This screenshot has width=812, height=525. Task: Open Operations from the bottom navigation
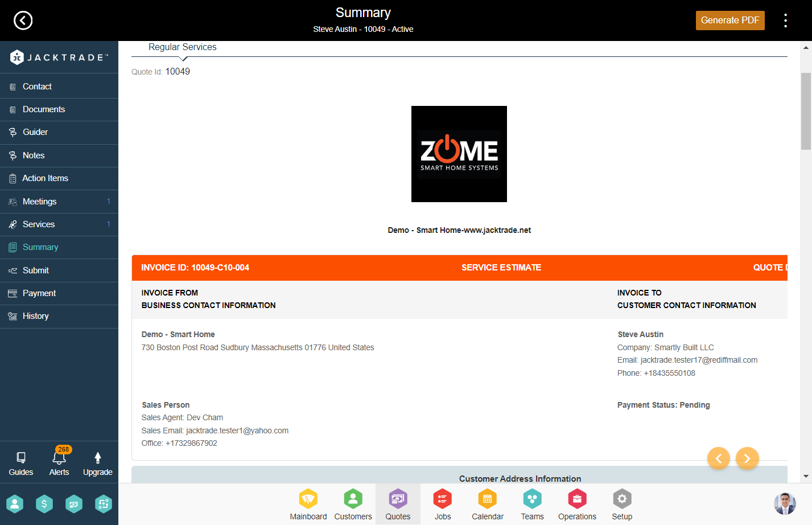coord(577,505)
